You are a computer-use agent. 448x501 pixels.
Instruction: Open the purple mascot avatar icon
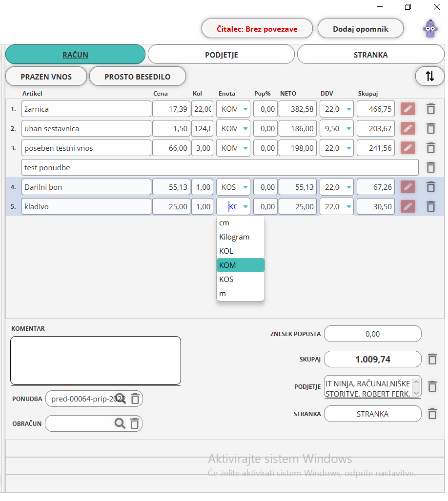point(430,29)
